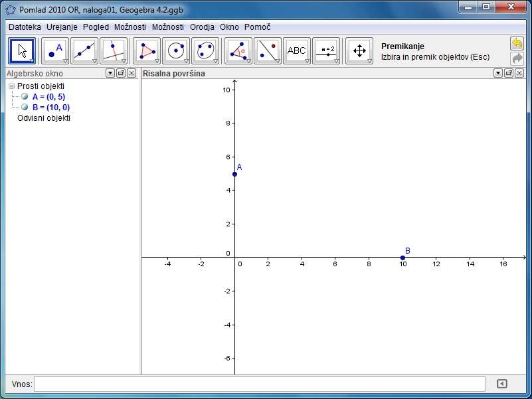The image size is (532, 399).
Task: Select the Line through two points tool
Action: (84, 50)
